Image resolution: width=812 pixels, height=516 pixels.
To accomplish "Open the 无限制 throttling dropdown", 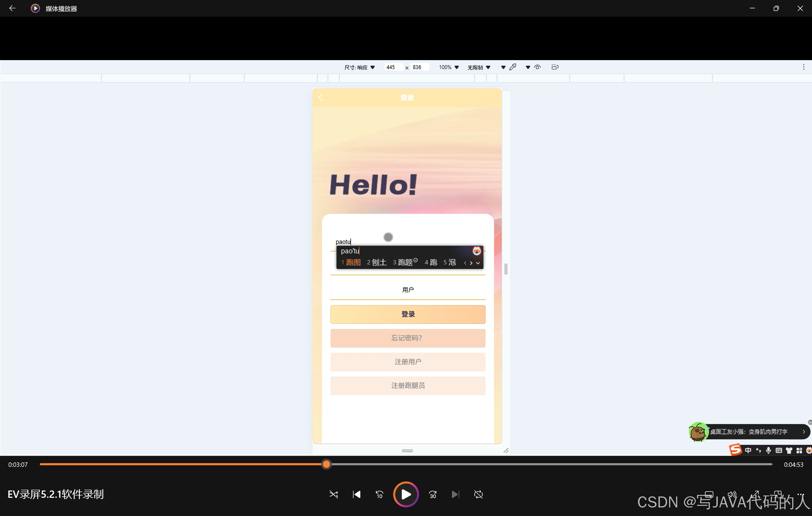I will click(479, 67).
